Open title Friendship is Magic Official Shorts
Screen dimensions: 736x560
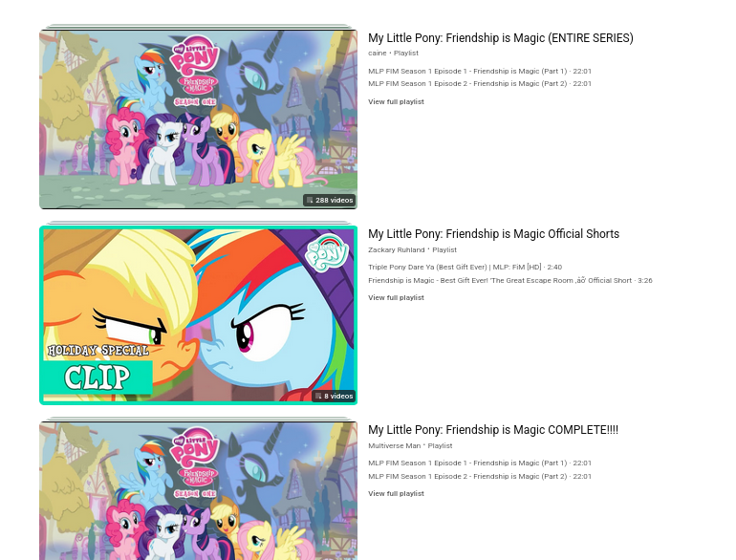[x=493, y=234]
